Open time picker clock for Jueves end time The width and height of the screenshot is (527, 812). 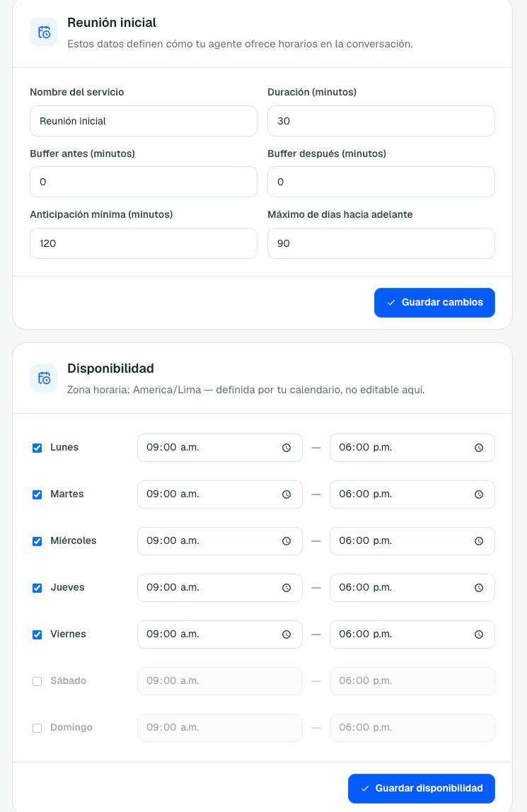click(x=479, y=588)
